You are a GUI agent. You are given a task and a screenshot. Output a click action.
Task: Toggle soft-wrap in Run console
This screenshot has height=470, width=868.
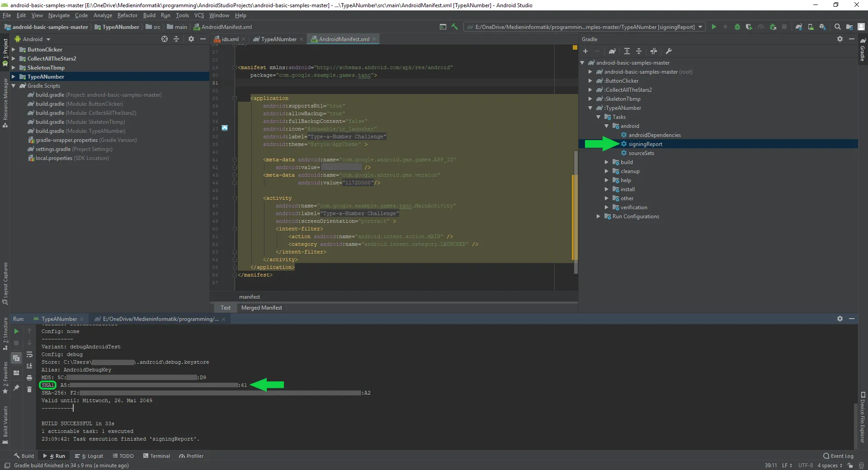[x=29, y=354]
